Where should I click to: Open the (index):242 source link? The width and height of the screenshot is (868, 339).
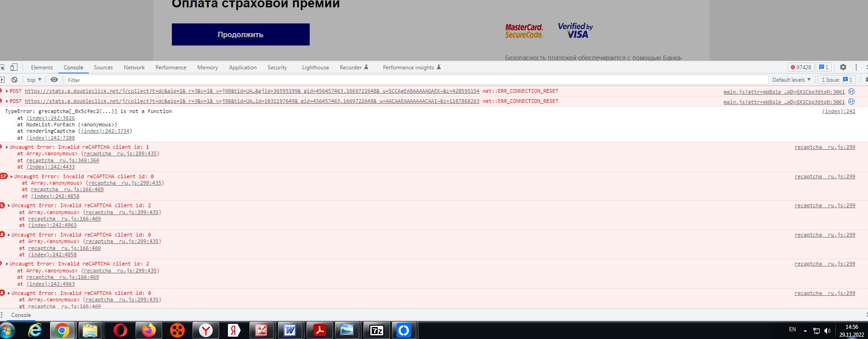pos(838,111)
